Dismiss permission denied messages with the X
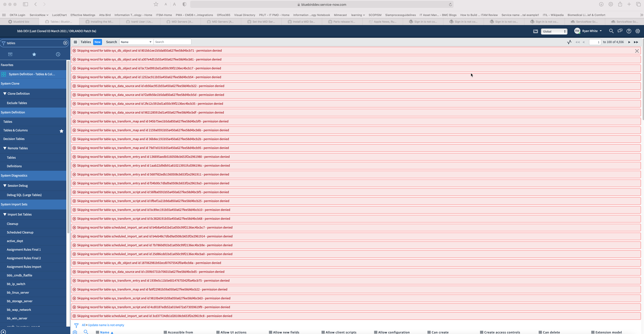The width and height of the screenshot is (644, 334). [x=637, y=51]
